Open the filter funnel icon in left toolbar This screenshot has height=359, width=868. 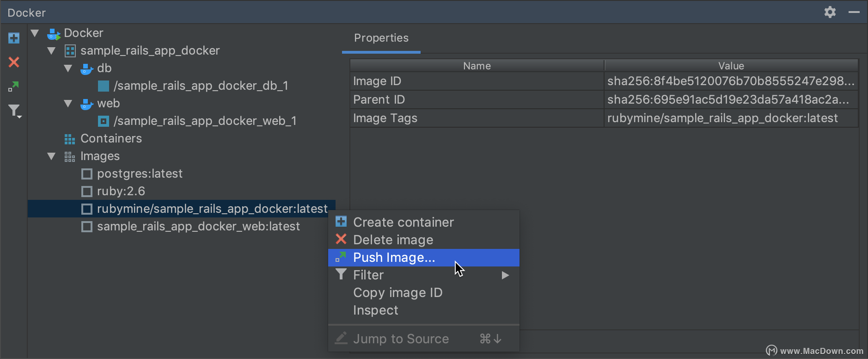(x=15, y=111)
